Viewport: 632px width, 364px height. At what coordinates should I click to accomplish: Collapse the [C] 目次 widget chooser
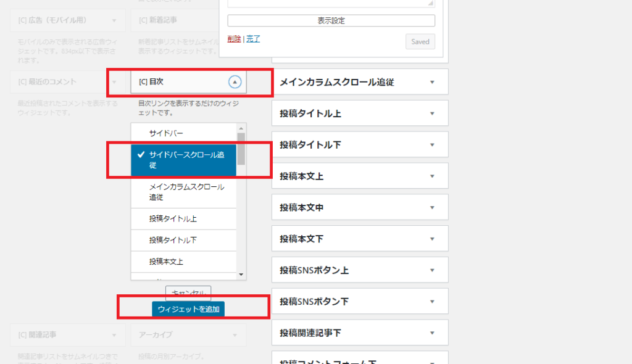(235, 82)
